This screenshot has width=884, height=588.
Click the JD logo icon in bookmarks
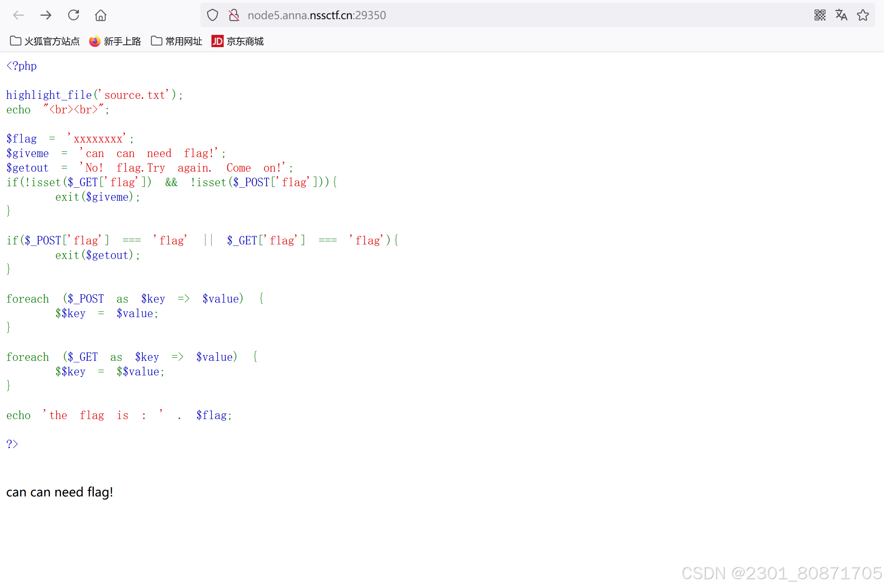tap(218, 41)
